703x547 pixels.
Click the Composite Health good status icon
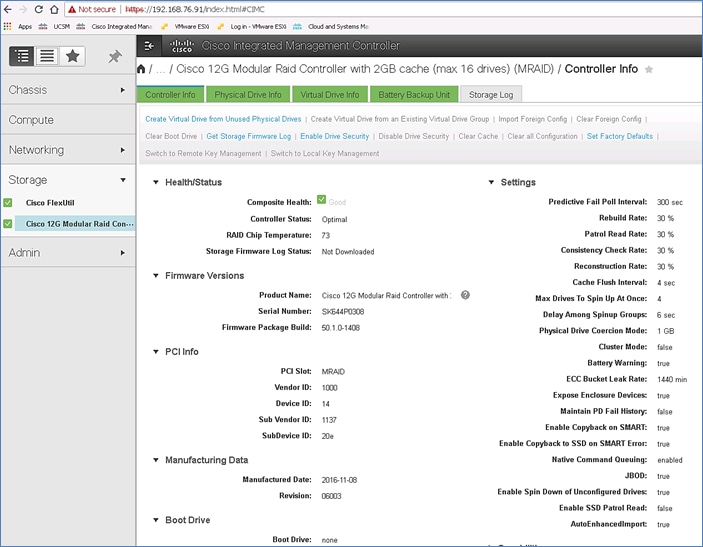click(x=321, y=200)
